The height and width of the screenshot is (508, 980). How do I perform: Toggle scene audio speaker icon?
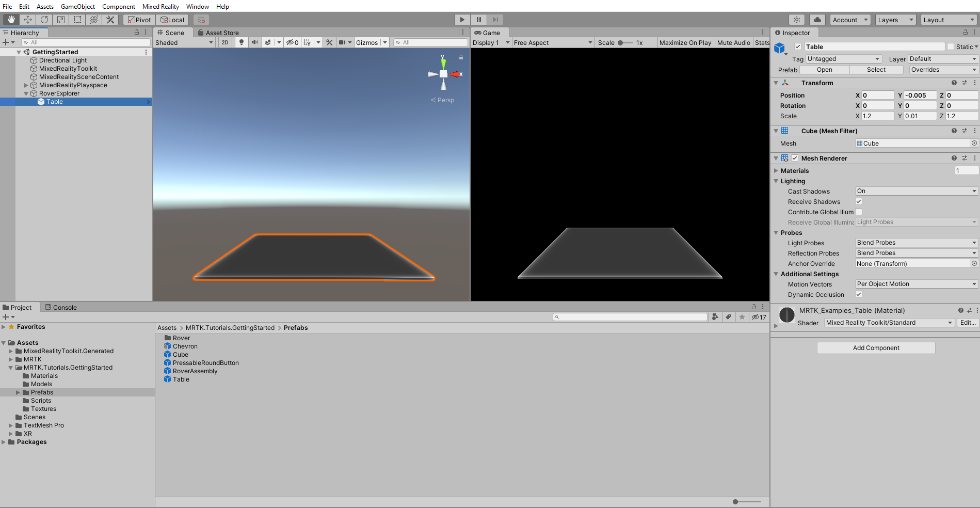[255, 42]
